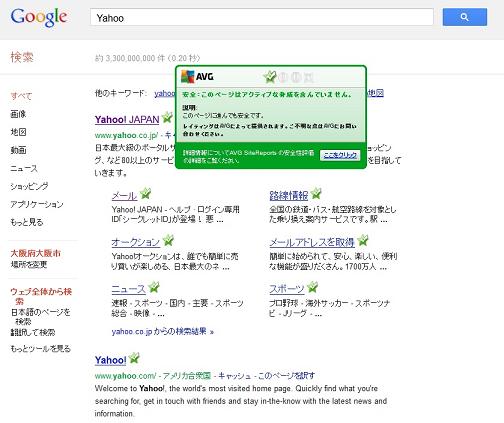The image size is (504, 423).
Task: Click yahoo.co.jp からの検索結果 link
Action: pos(162,332)
